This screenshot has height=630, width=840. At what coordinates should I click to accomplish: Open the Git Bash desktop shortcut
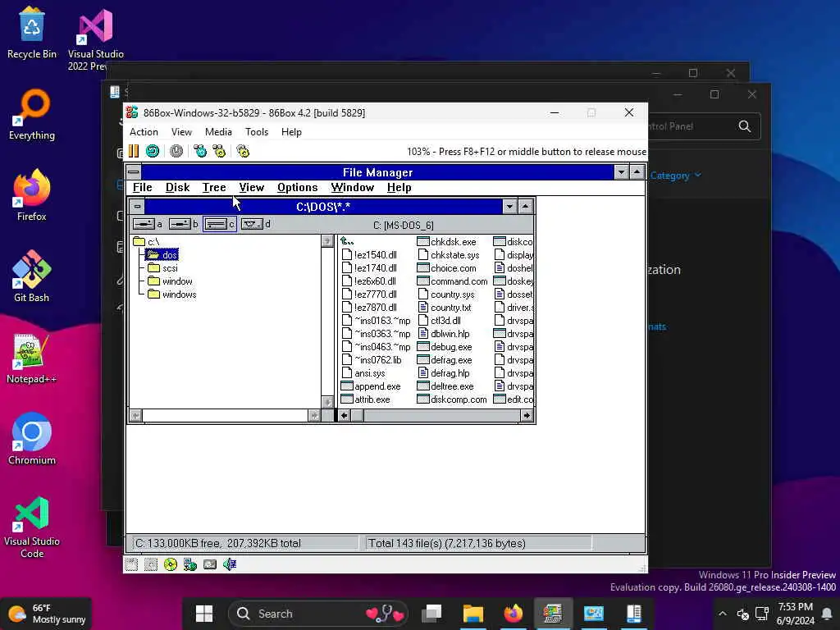32,276
